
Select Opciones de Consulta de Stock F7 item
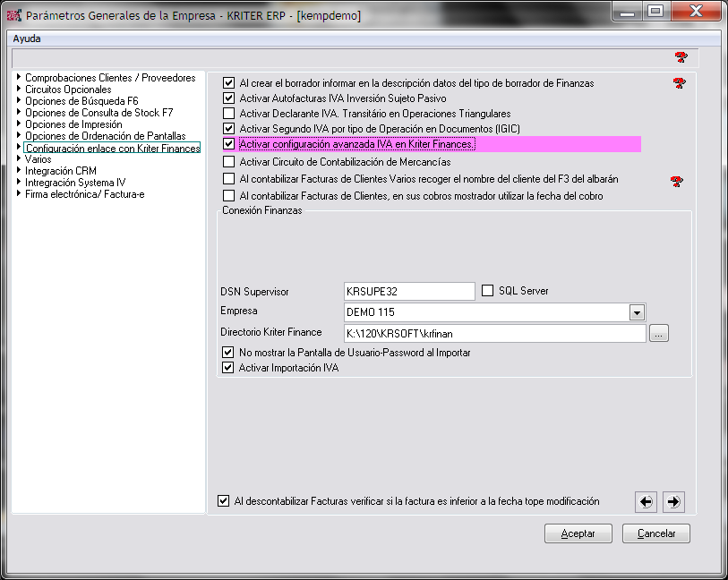pyautogui.click(x=98, y=112)
